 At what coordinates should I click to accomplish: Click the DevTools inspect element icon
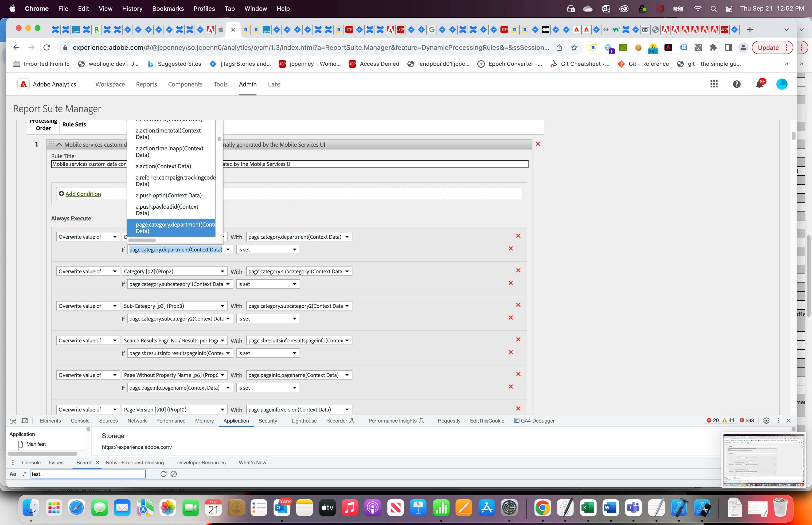(13, 421)
